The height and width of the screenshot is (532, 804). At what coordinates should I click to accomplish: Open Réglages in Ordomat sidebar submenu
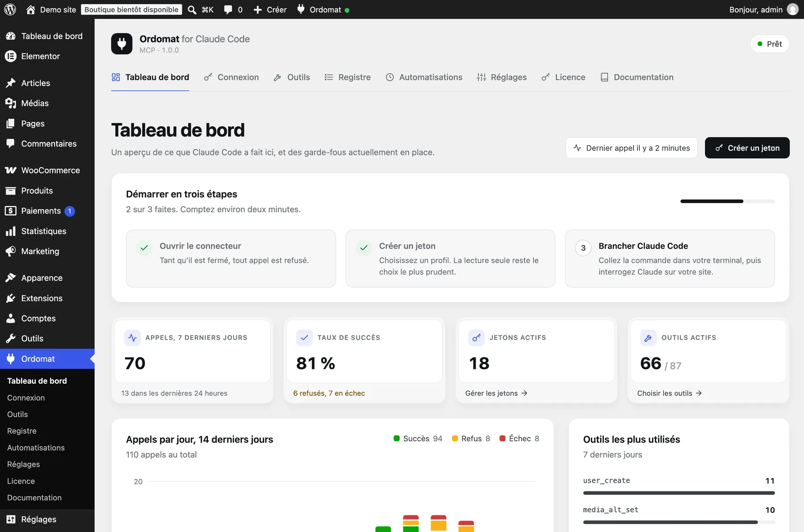click(x=23, y=465)
